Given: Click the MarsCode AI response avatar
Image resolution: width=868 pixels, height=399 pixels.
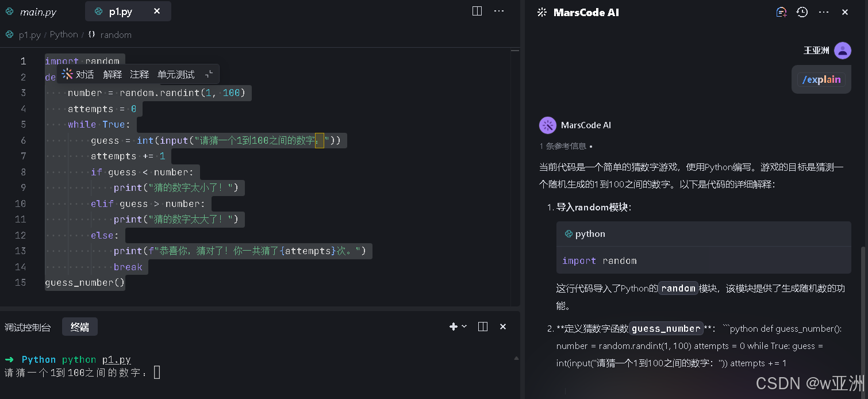Looking at the screenshot, I should pyautogui.click(x=547, y=125).
